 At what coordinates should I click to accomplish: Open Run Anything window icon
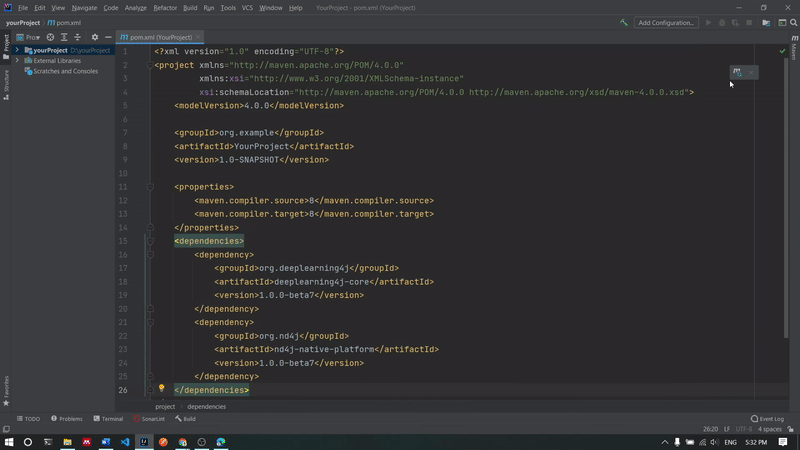pyautogui.click(x=782, y=22)
